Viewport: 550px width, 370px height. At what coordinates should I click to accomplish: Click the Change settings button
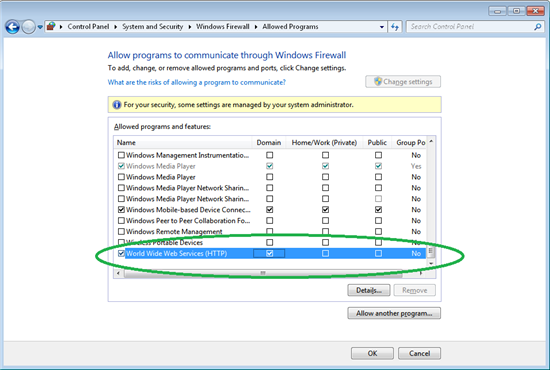point(403,82)
